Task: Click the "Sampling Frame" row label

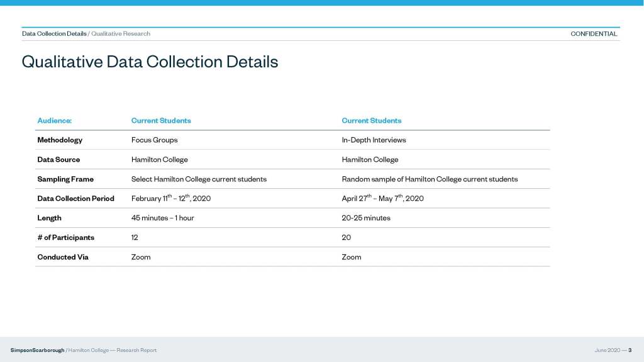Action: (65, 179)
